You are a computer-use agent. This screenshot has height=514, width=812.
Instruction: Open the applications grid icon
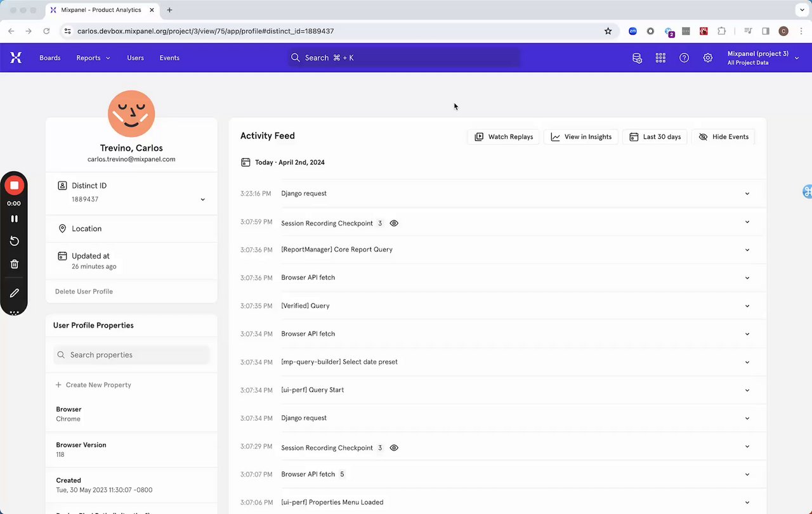coord(660,58)
